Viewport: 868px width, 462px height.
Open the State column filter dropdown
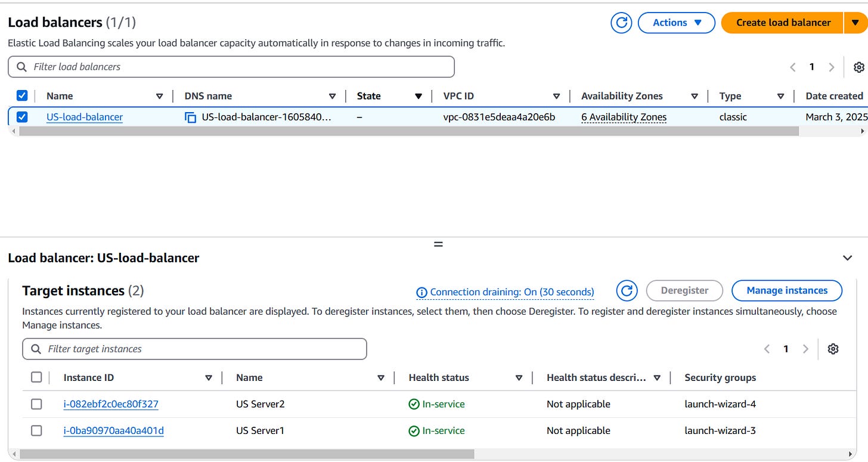(x=418, y=96)
